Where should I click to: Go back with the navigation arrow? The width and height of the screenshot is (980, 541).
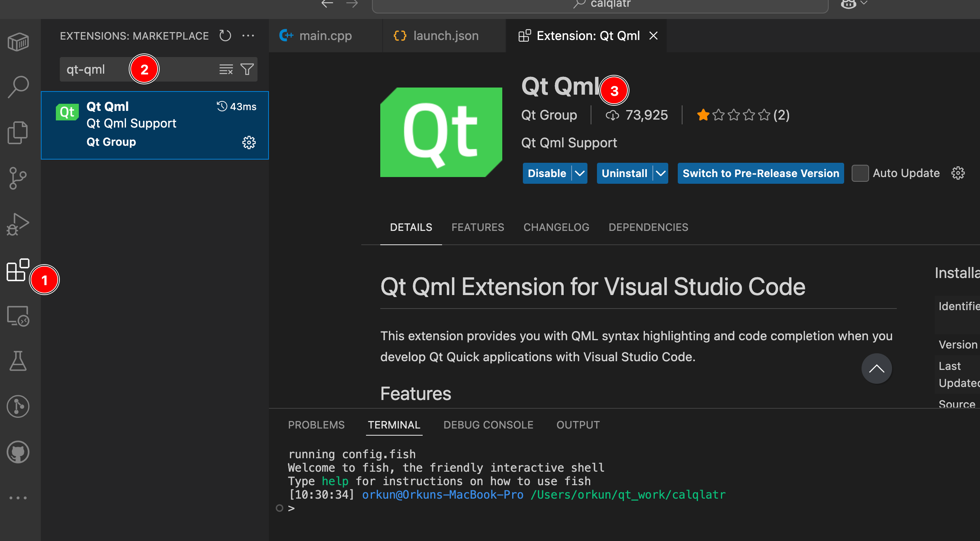pos(327,4)
